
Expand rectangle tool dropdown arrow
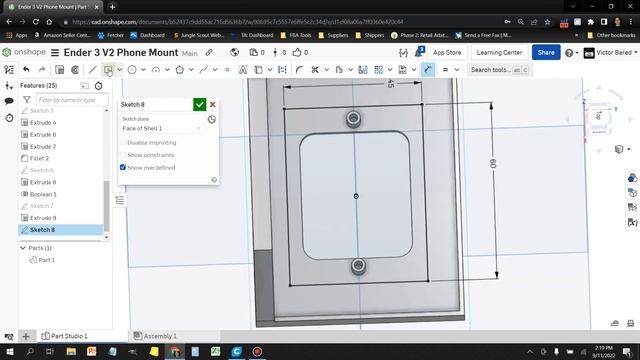point(120,70)
